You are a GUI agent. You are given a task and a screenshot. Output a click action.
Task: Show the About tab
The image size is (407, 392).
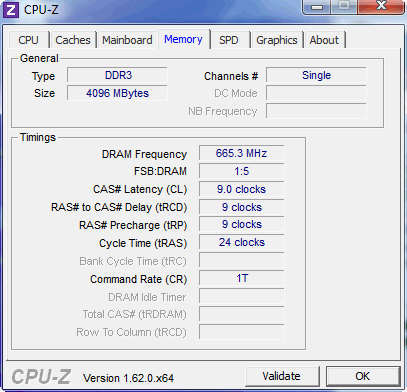tap(324, 40)
